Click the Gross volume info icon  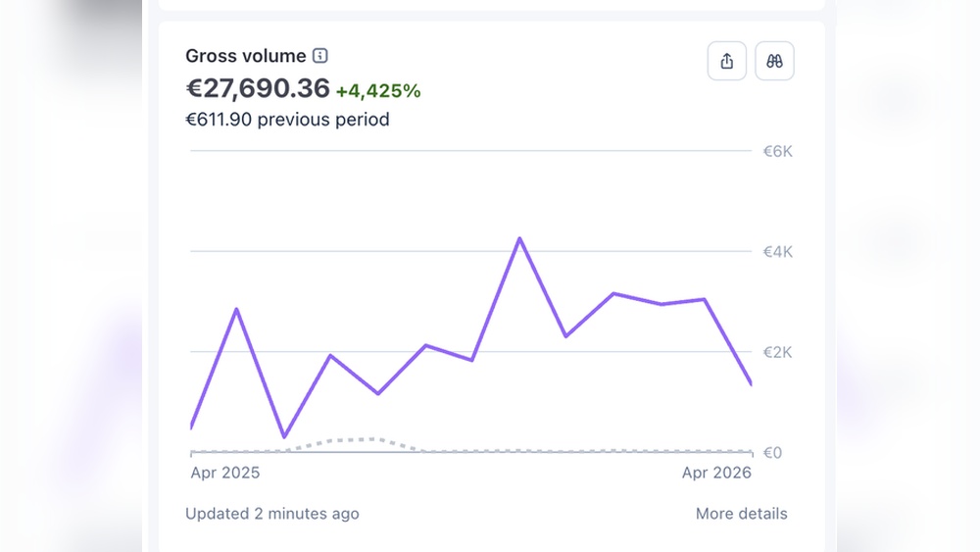(320, 56)
